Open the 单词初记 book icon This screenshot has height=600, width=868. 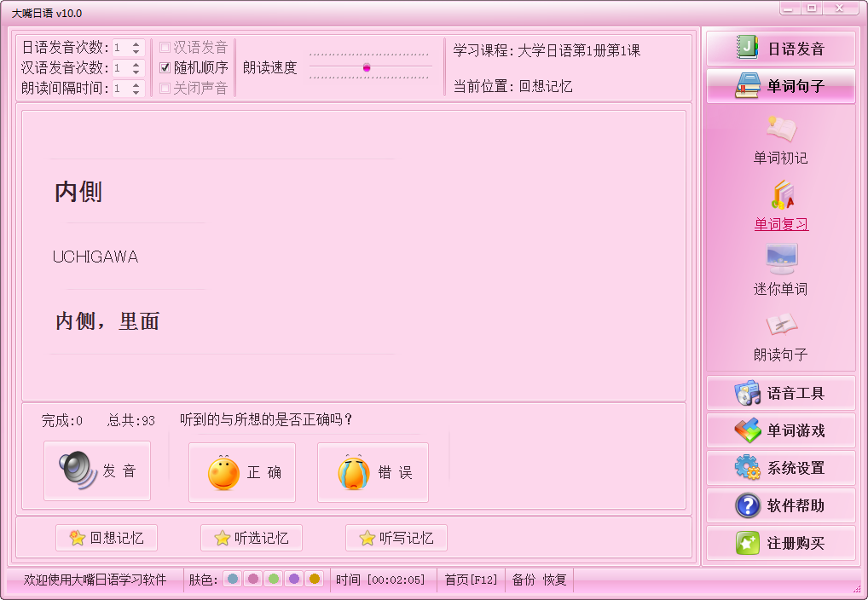pos(781,129)
